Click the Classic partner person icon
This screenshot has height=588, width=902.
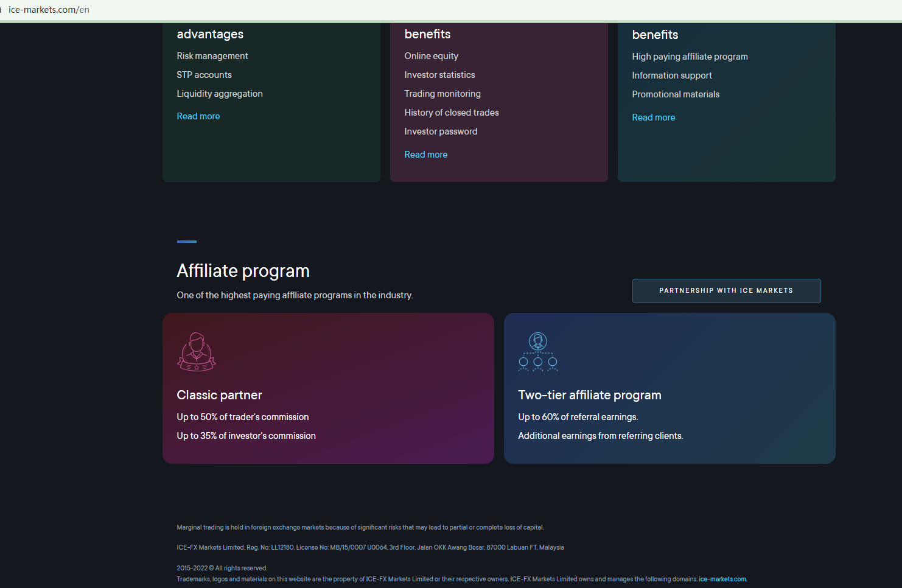click(197, 351)
